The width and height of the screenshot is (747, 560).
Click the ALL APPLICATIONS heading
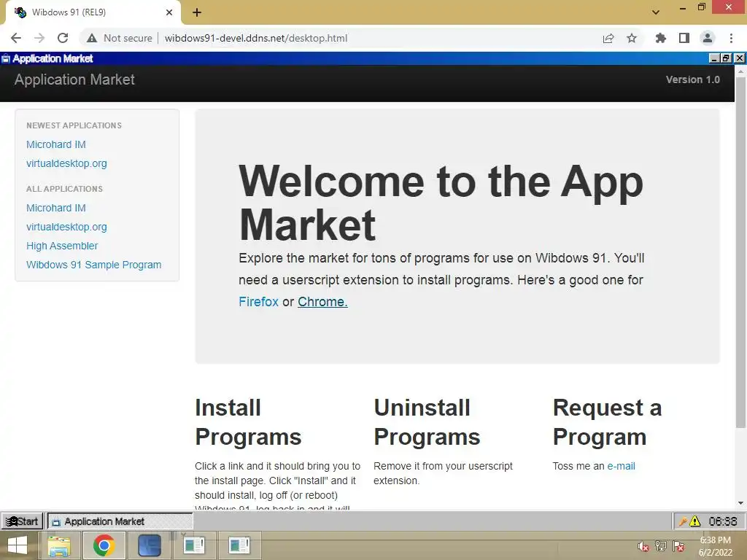(64, 189)
